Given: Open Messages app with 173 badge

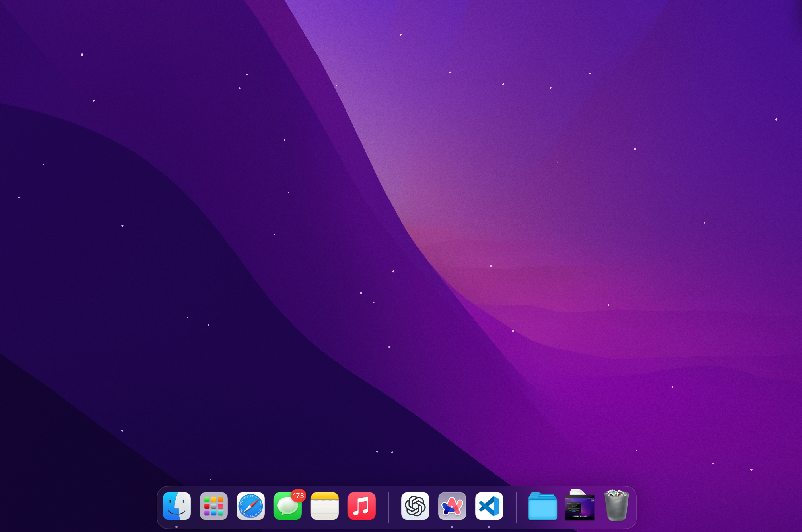Looking at the screenshot, I should pyautogui.click(x=288, y=506).
